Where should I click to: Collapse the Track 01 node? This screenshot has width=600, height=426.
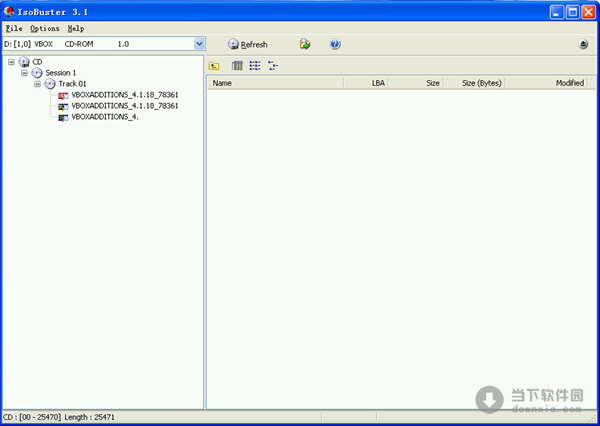[x=38, y=84]
